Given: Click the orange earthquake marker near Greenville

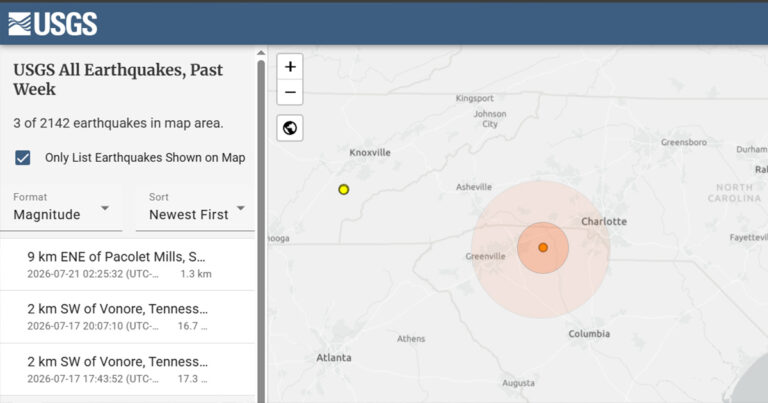Looking at the screenshot, I should pyautogui.click(x=543, y=248).
